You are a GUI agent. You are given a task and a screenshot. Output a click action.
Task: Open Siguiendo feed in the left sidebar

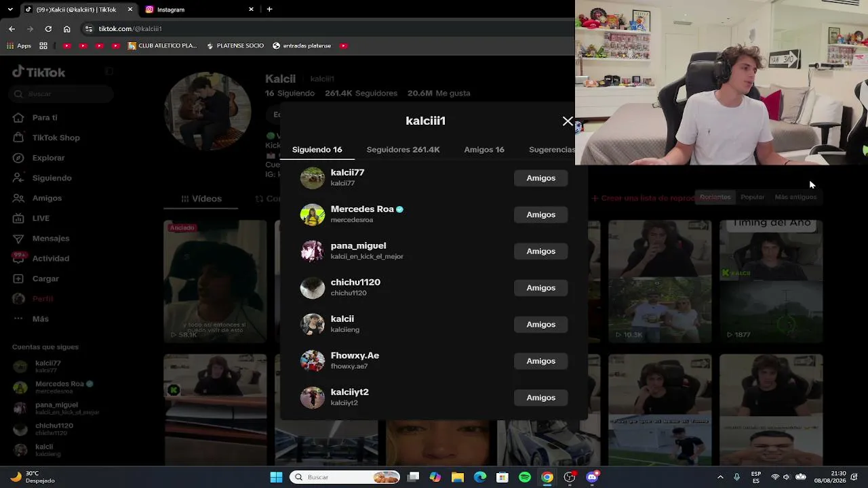click(52, 178)
